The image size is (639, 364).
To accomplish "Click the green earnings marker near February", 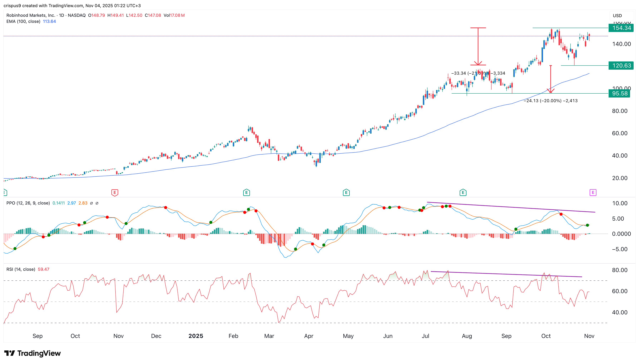I will tap(246, 192).
